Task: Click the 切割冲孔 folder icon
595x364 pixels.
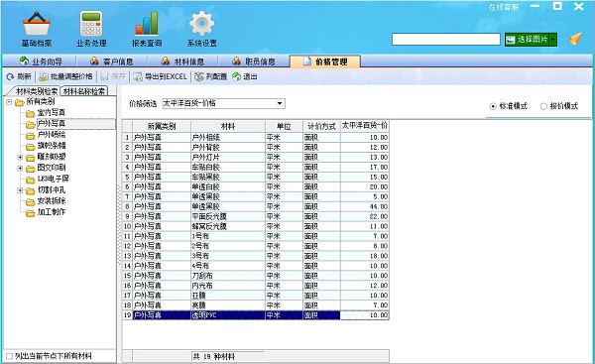Action: coord(31,190)
